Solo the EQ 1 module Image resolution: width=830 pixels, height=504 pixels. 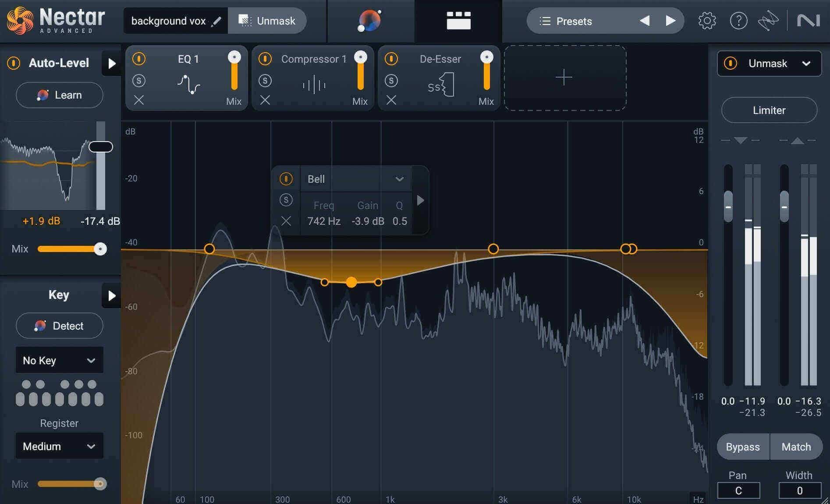point(139,80)
